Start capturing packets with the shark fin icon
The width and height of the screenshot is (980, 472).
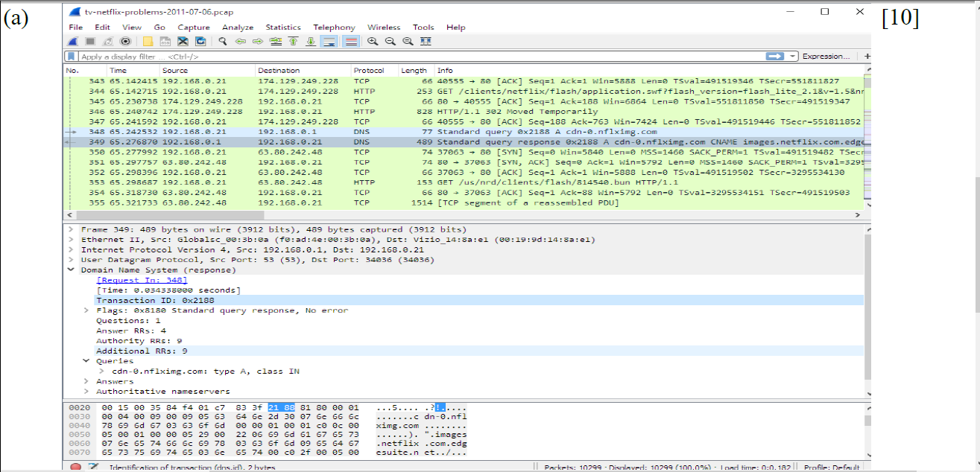pyautogui.click(x=72, y=41)
